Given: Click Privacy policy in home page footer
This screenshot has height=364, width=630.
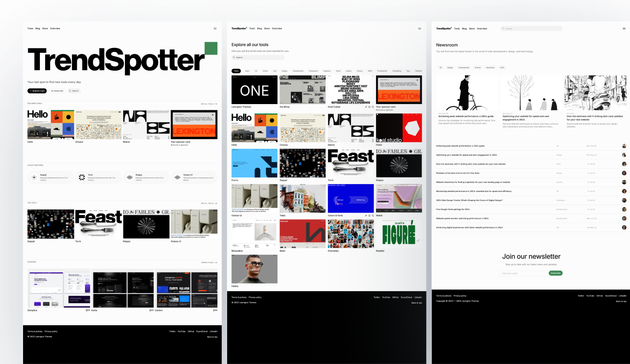Looking at the screenshot, I should (x=51, y=331).
